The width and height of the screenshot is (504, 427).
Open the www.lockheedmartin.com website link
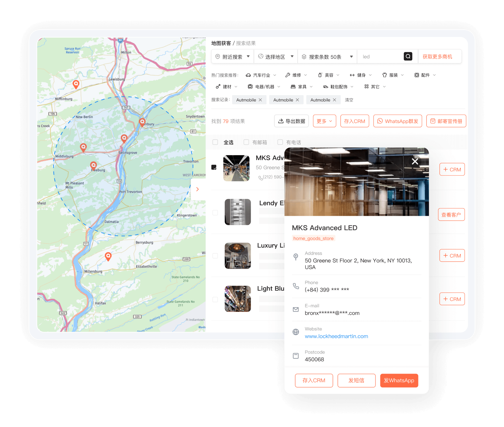click(336, 336)
